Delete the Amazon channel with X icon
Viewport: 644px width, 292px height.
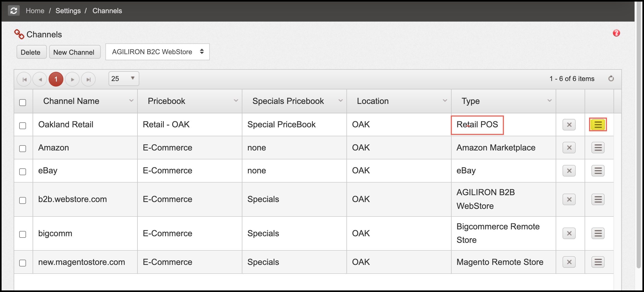pyautogui.click(x=569, y=148)
